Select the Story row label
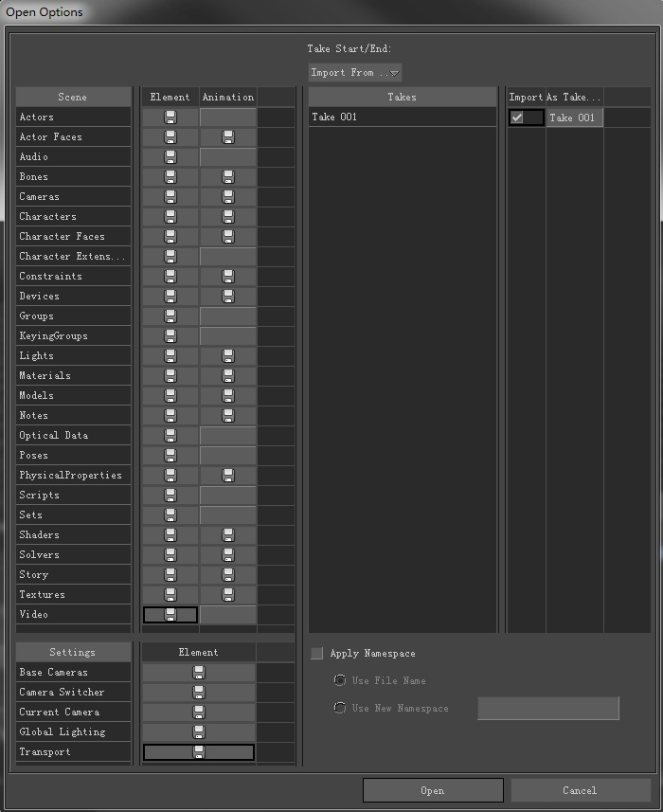 (73, 575)
